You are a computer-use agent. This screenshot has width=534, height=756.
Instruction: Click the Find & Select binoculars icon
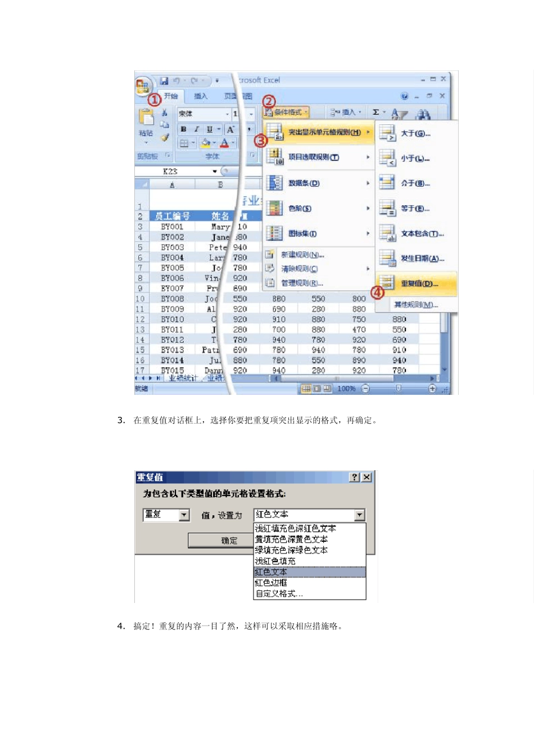[423, 114]
